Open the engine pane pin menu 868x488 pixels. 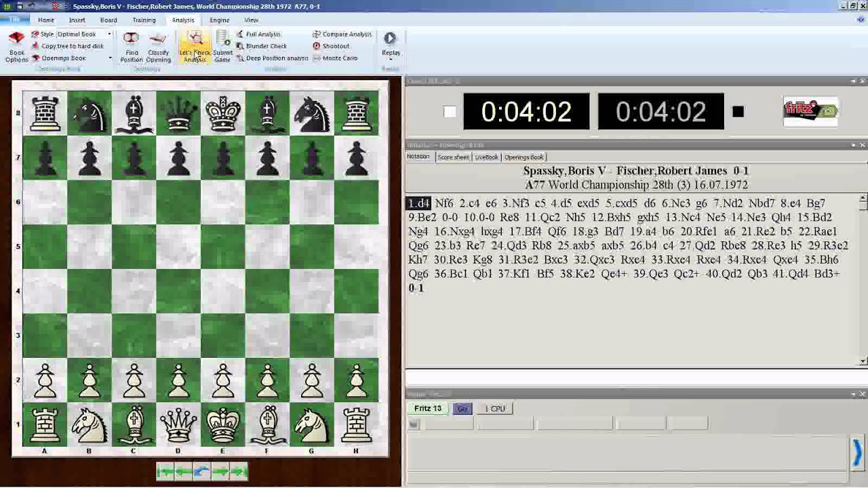pos(853,394)
